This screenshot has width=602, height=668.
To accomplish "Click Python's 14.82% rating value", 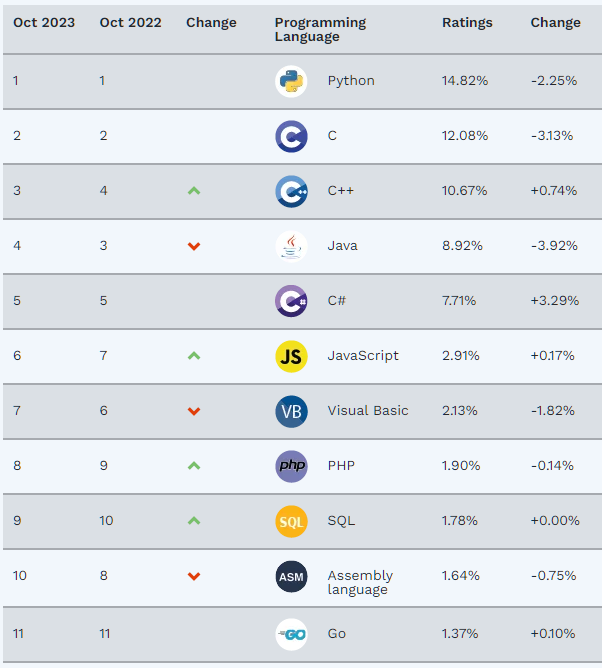I will [465, 81].
